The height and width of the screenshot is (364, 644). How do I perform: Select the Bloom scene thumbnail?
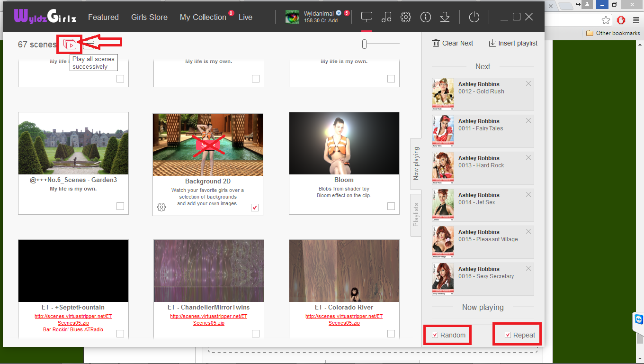click(x=344, y=143)
